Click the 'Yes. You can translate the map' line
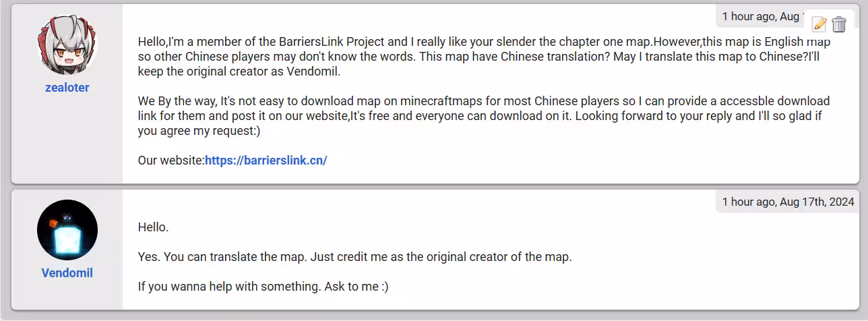 click(x=354, y=257)
